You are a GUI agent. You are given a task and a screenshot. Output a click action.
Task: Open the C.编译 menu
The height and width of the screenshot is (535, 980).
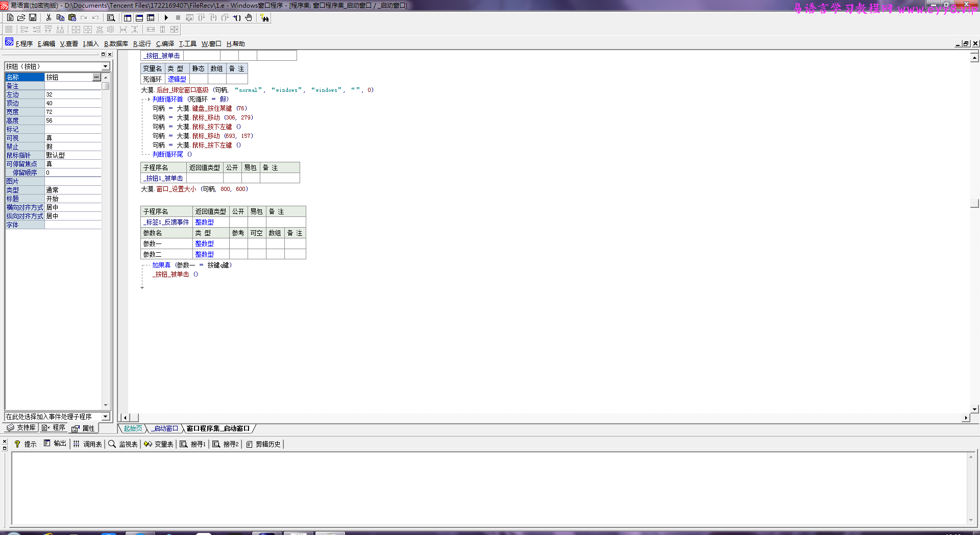point(165,44)
